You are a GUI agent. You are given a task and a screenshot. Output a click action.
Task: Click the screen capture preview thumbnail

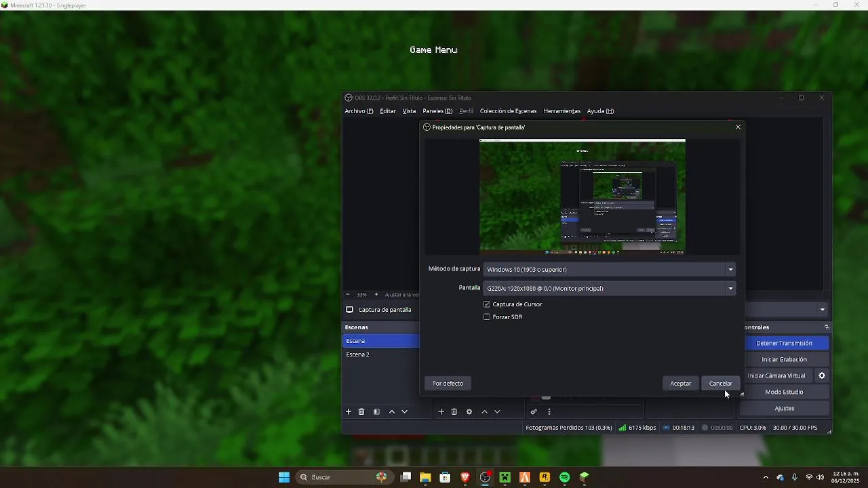tap(582, 197)
